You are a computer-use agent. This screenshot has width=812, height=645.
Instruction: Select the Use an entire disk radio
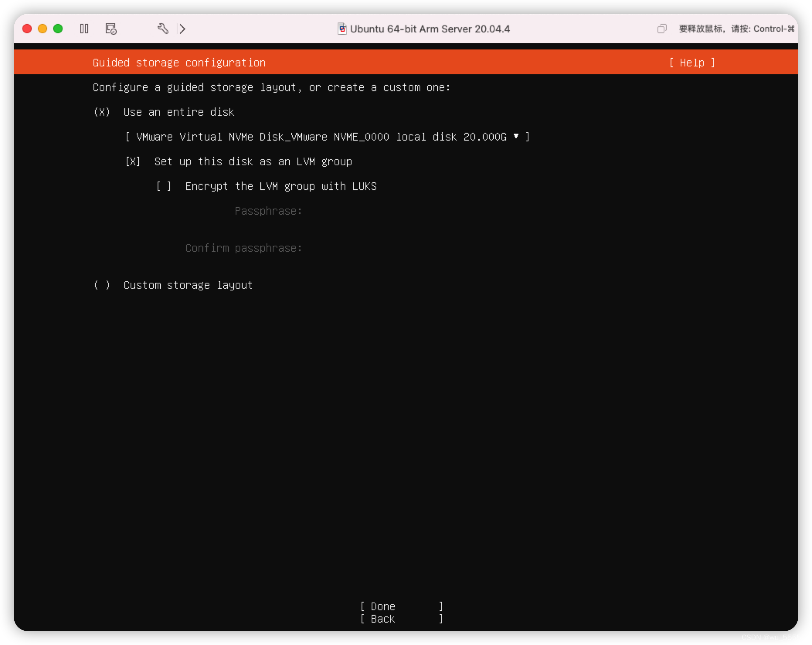point(102,112)
